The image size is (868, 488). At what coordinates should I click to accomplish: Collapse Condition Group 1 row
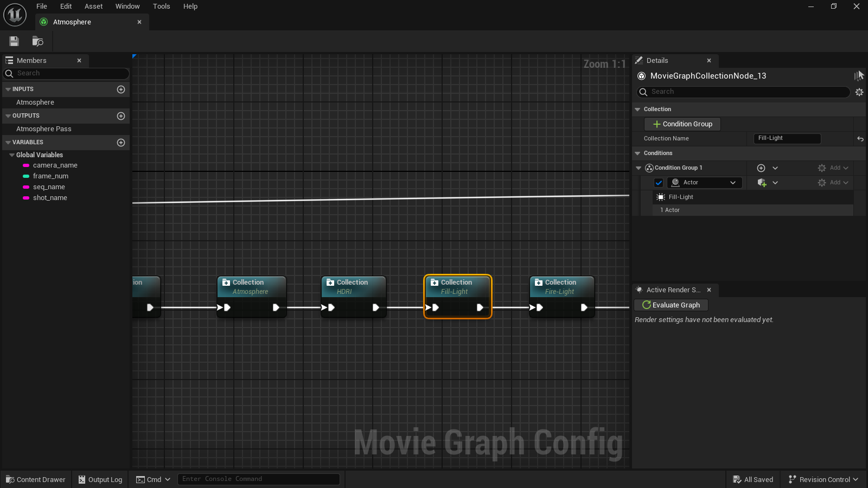(639, 168)
